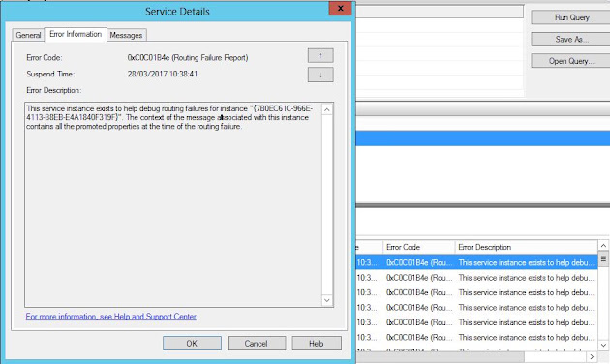610x364 pixels.
Task: Select the highlighted first 0xC0C01B4e results row
Action: point(476,263)
